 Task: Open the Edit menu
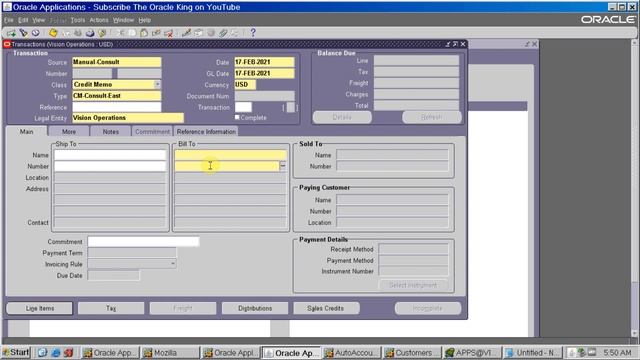pyautogui.click(x=23, y=20)
